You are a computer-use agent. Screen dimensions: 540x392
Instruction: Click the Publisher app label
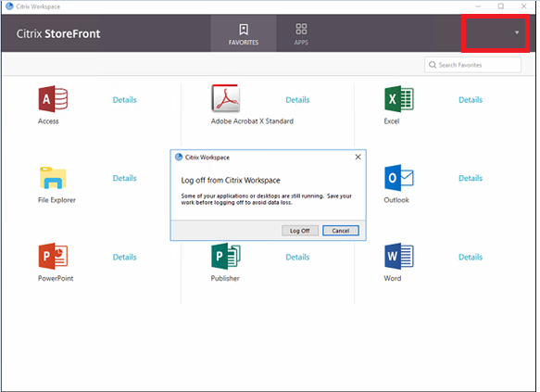pos(225,278)
